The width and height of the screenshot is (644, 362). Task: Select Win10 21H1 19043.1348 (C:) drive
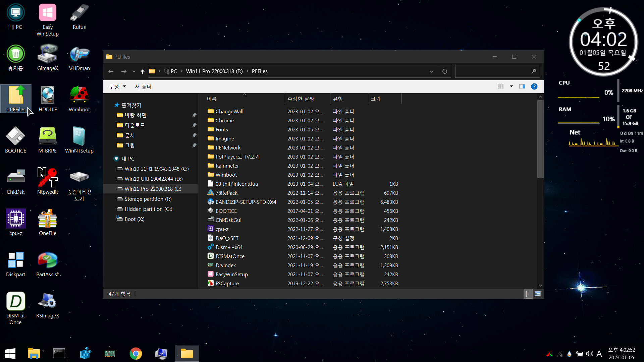[157, 169]
